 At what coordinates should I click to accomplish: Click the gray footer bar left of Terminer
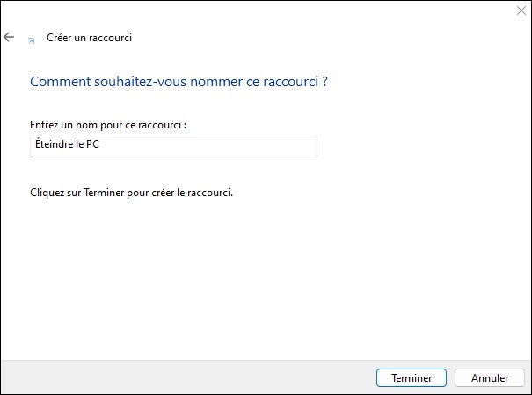tap(186, 377)
